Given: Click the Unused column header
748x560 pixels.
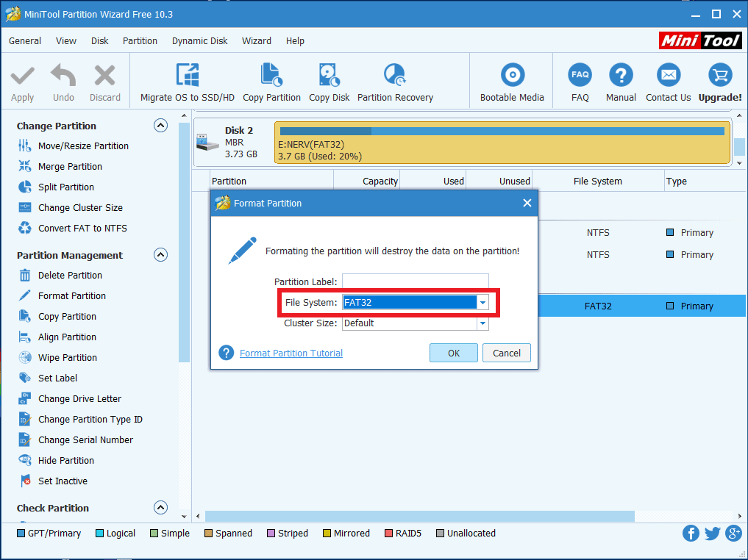Looking at the screenshot, I should tap(499, 181).
